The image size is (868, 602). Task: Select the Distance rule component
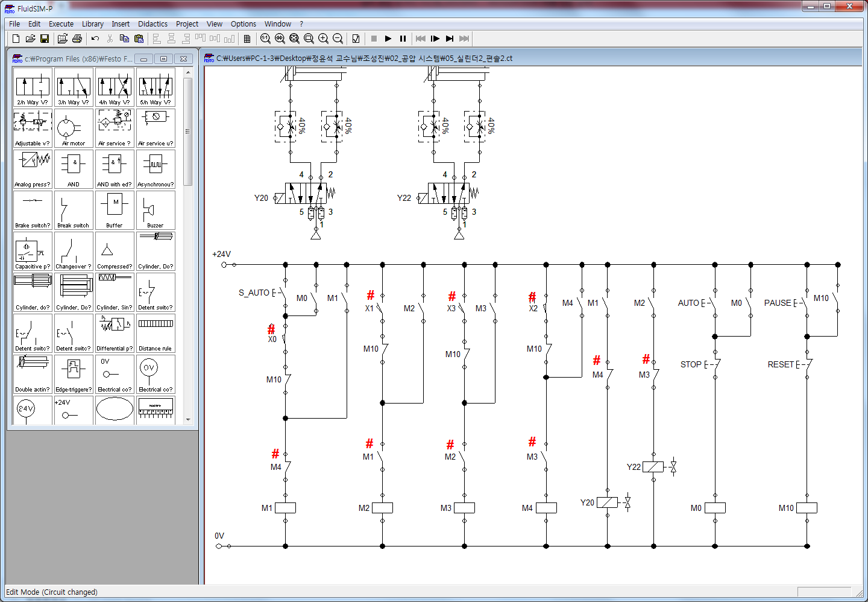click(x=156, y=333)
